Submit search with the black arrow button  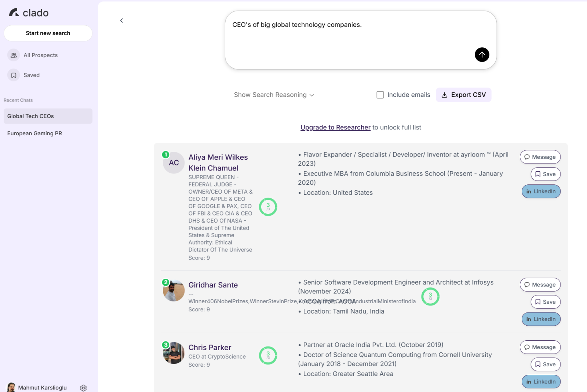[482, 55]
